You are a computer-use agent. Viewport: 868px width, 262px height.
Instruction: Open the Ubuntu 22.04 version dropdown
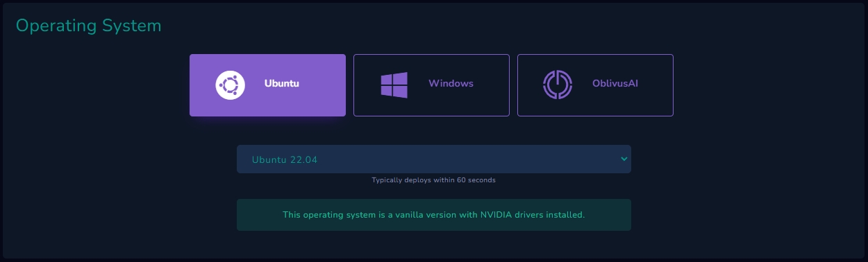click(433, 159)
